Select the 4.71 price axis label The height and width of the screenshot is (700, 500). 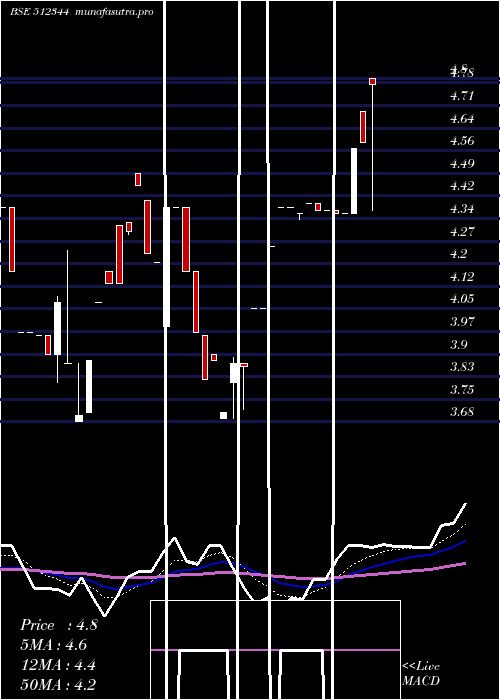(462, 96)
